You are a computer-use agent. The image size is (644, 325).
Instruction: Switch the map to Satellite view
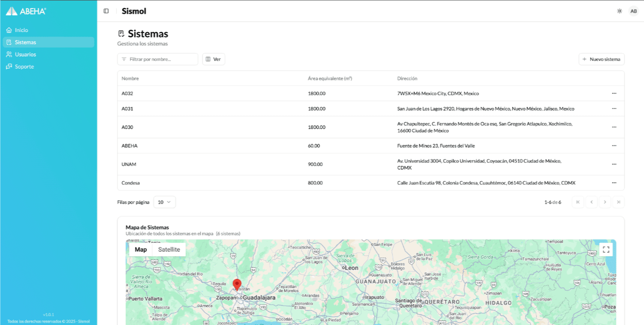coord(169,249)
